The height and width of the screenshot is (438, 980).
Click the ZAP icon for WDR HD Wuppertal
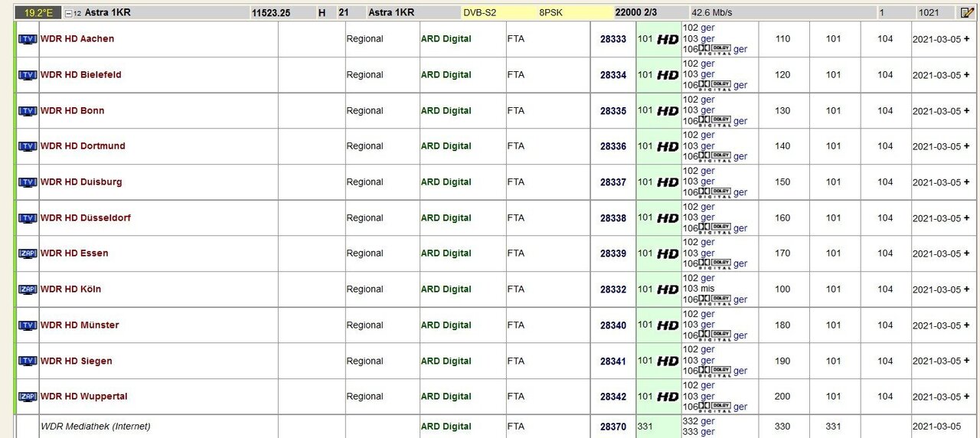(27, 397)
